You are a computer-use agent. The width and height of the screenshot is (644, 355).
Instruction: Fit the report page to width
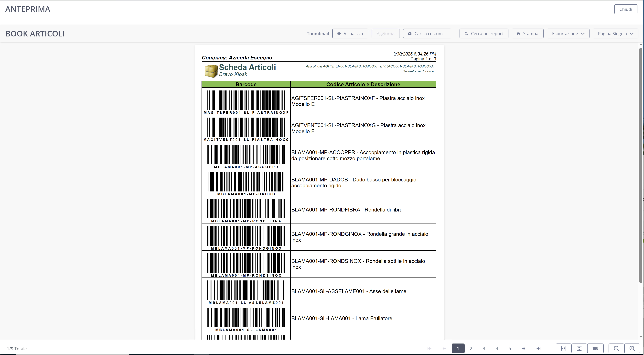564,348
